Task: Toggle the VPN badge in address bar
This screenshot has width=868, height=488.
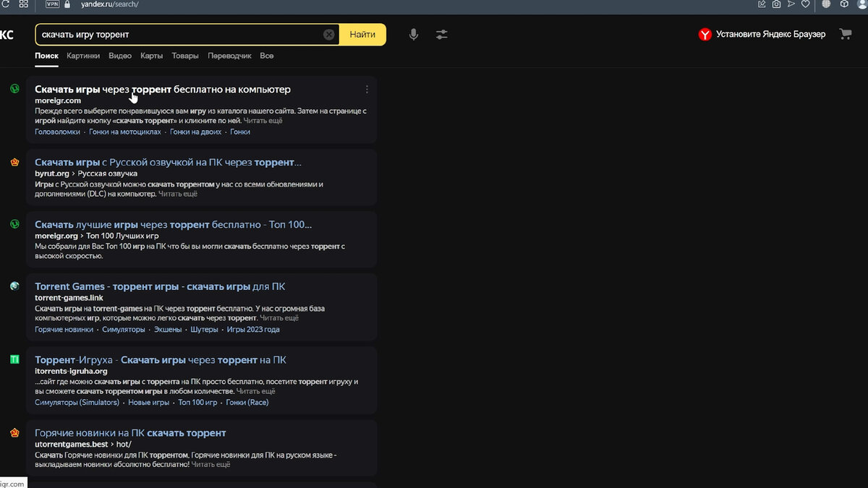Action: 53,4
